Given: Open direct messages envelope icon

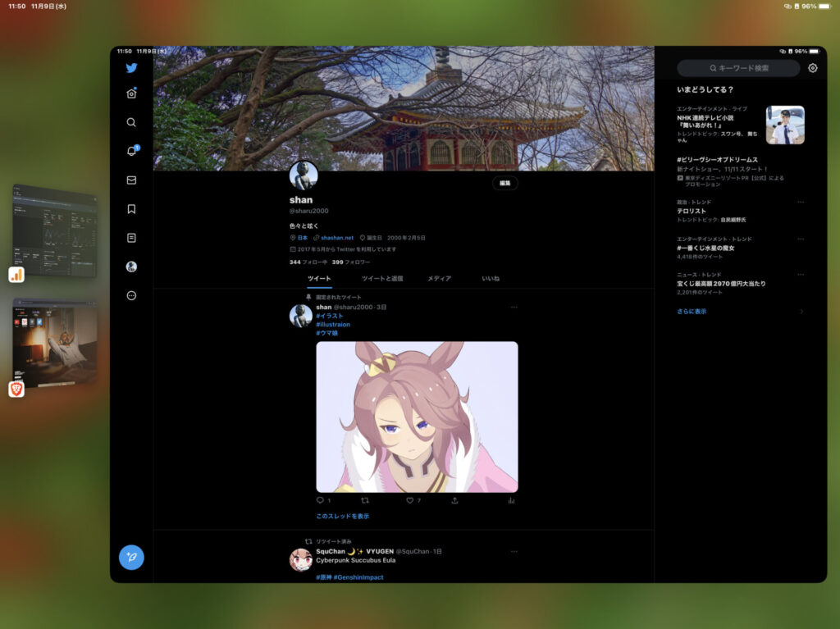Looking at the screenshot, I should [x=131, y=180].
